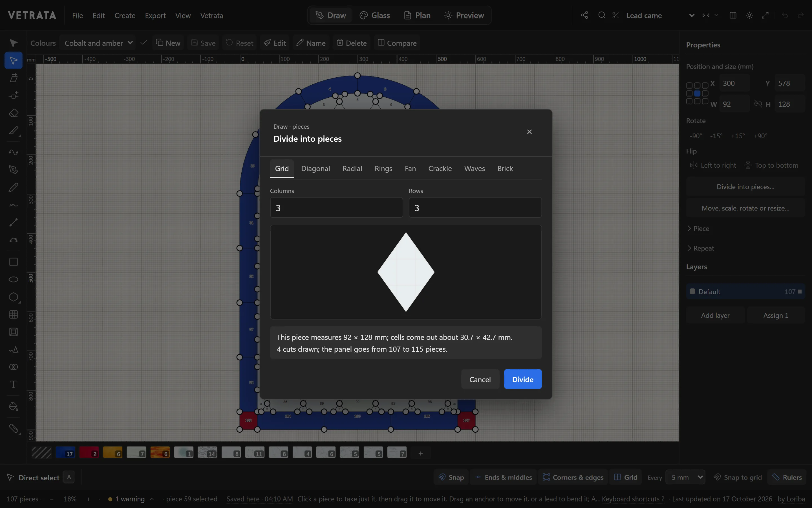The width and height of the screenshot is (812, 508).
Task: Click the Divide button
Action: pyautogui.click(x=522, y=379)
